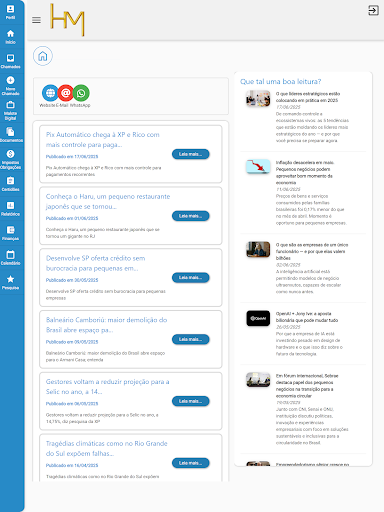This screenshot has width=384, height=512.
Task: Open Chamados in the sidebar
Action: pyautogui.click(x=10, y=61)
